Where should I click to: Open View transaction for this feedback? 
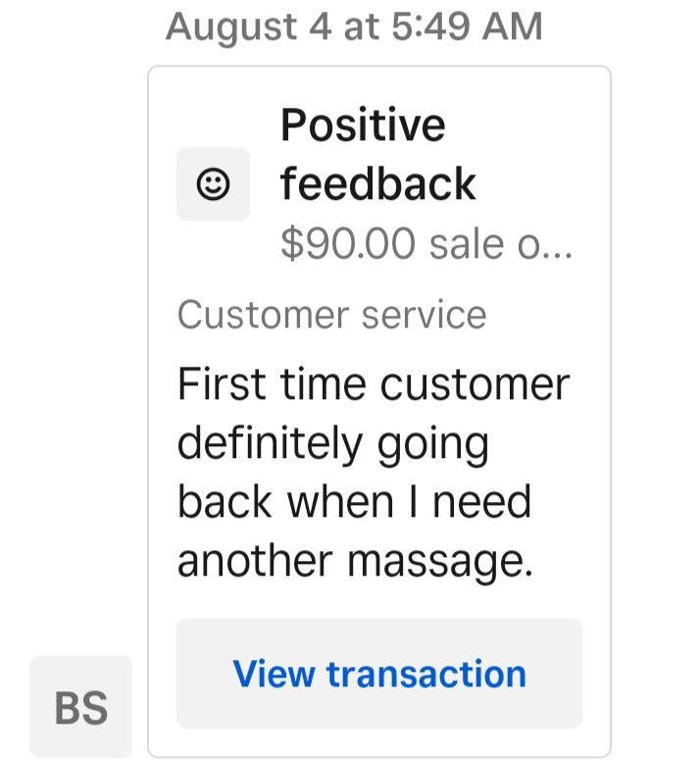point(379,674)
